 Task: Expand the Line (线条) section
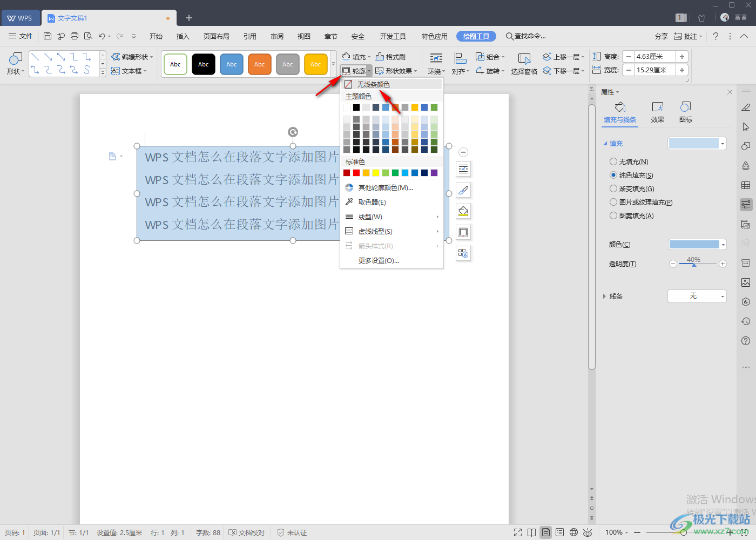tap(604, 296)
